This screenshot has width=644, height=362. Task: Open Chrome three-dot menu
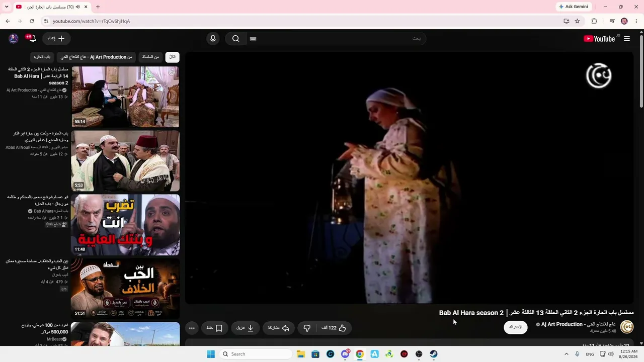pyautogui.click(x=636, y=21)
